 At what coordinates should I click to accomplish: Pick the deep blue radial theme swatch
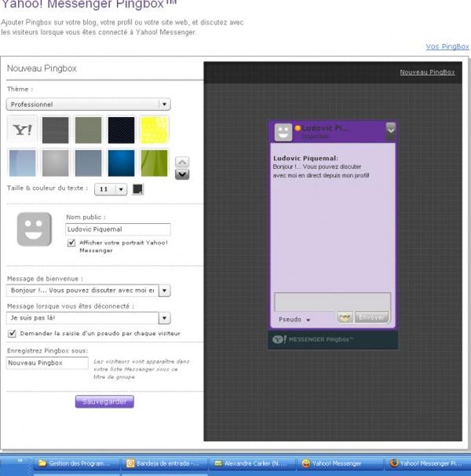pyautogui.click(x=121, y=163)
